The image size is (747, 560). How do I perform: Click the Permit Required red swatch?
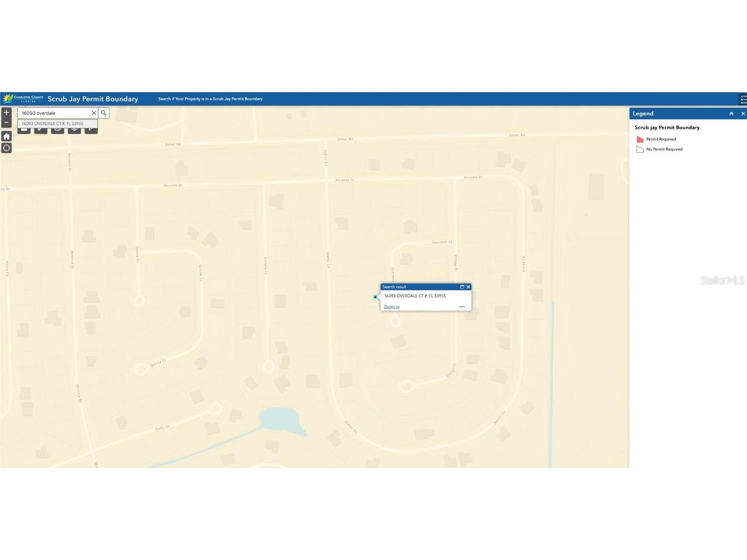coord(640,139)
